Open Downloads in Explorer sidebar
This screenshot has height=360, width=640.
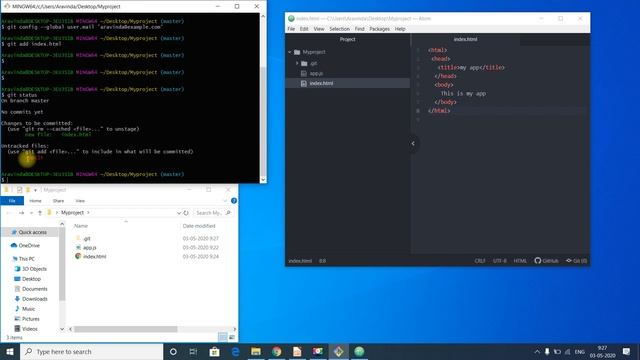tap(35, 299)
